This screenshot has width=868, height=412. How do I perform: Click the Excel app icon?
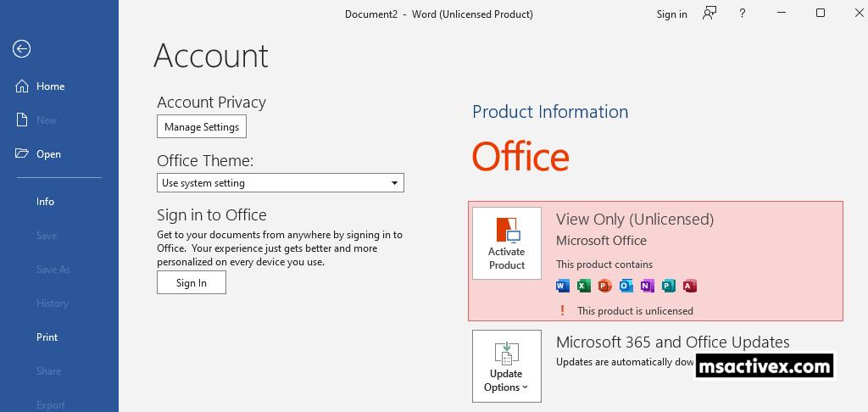tap(584, 286)
